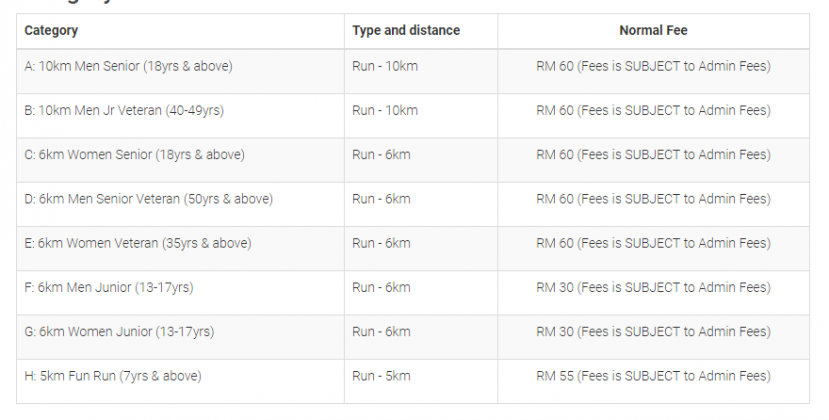Select 10km Men Jr Veteran category
This screenshot has height=420, width=829.
pos(124,111)
